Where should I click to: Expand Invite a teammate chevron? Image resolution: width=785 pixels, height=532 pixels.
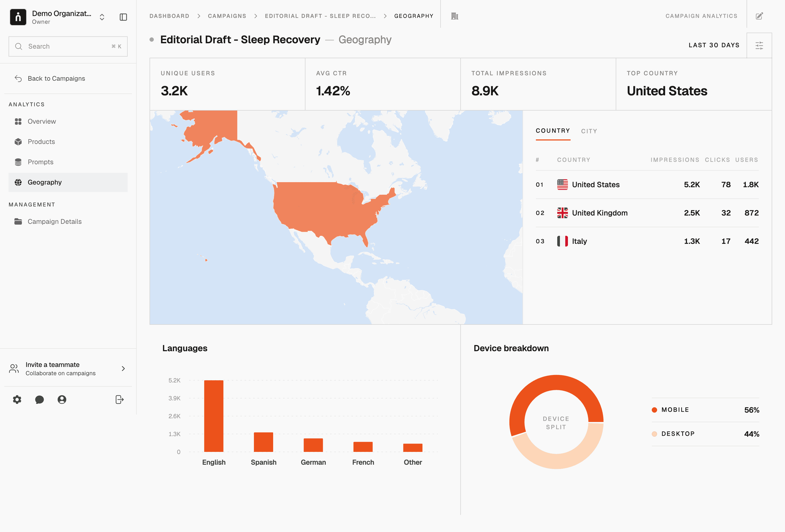[x=123, y=369]
